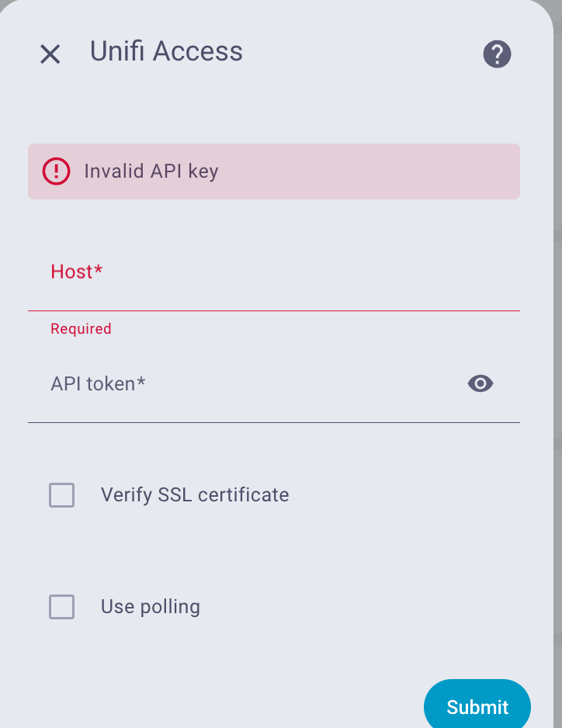Close the Unifi Access dialog
Viewport: 562px width, 728px height.
(x=50, y=54)
